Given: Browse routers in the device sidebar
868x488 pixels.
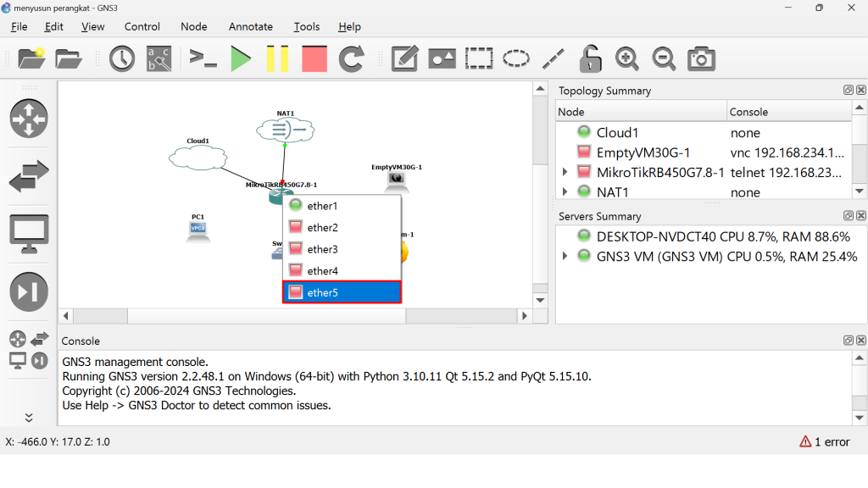Looking at the screenshot, I should pyautogui.click(x=29, y=118).
